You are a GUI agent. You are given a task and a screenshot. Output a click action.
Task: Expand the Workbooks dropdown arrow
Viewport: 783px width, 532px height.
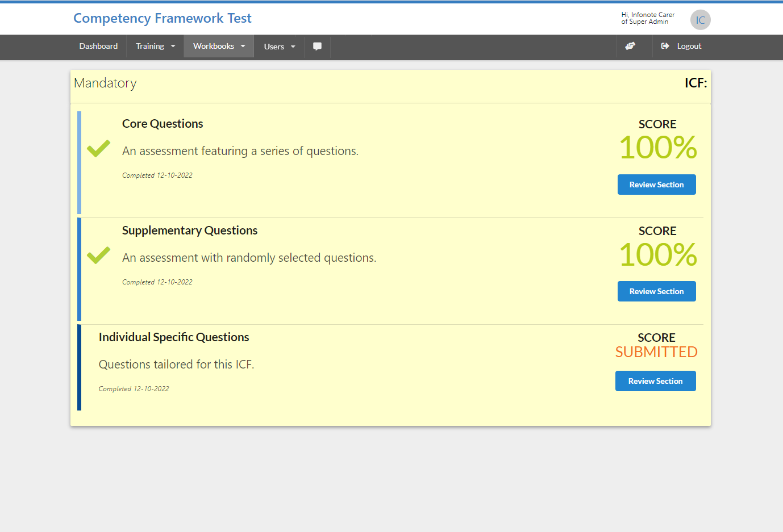[x=243, y=47]
